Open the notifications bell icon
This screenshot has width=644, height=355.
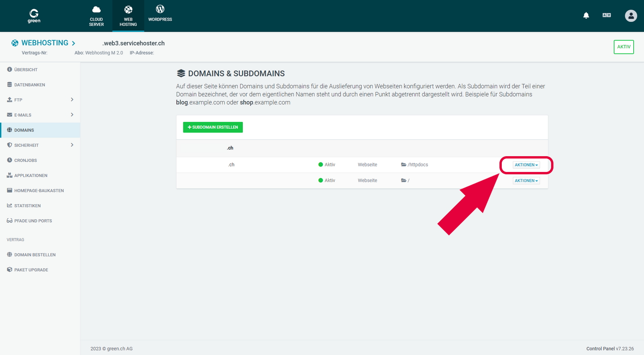[586, 16]
